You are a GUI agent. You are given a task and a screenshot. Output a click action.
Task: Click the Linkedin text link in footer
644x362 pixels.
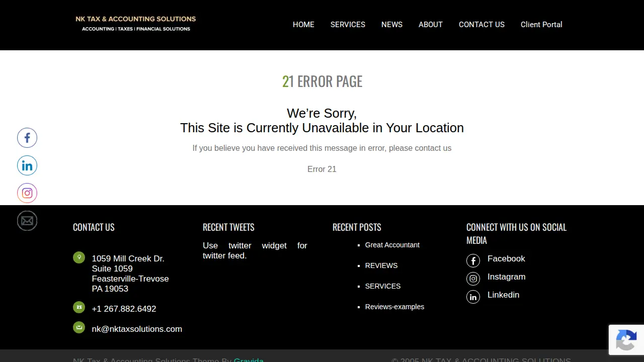[503, 295]
